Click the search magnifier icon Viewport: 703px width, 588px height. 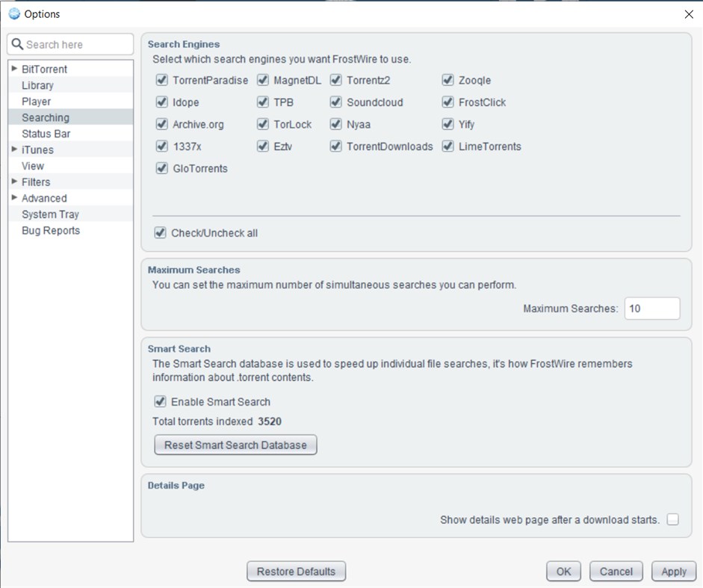pyautogui.click(x=19, y=44)
